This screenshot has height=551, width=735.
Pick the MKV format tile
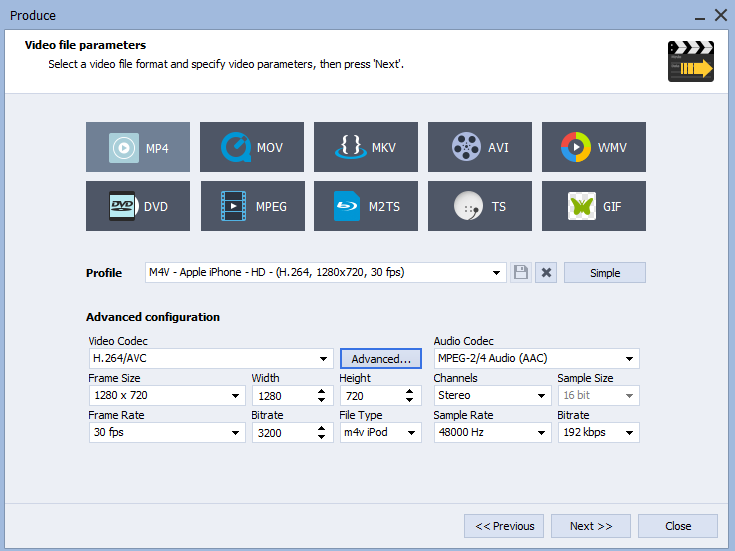(366, 148)
